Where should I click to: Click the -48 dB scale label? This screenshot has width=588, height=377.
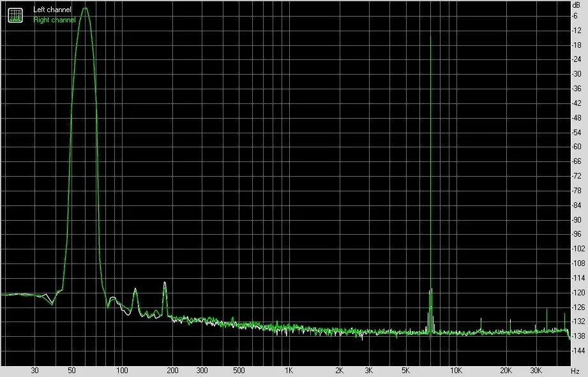click(x=577, y=117)
